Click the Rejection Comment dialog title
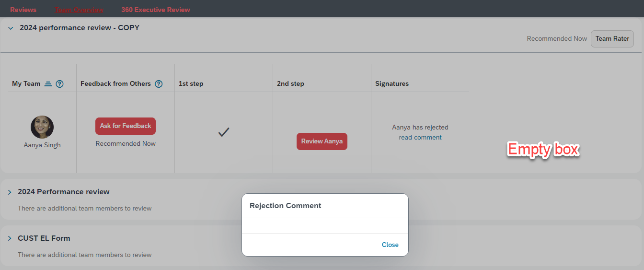This screenshot has width=644, height=270. click(286, 206)
